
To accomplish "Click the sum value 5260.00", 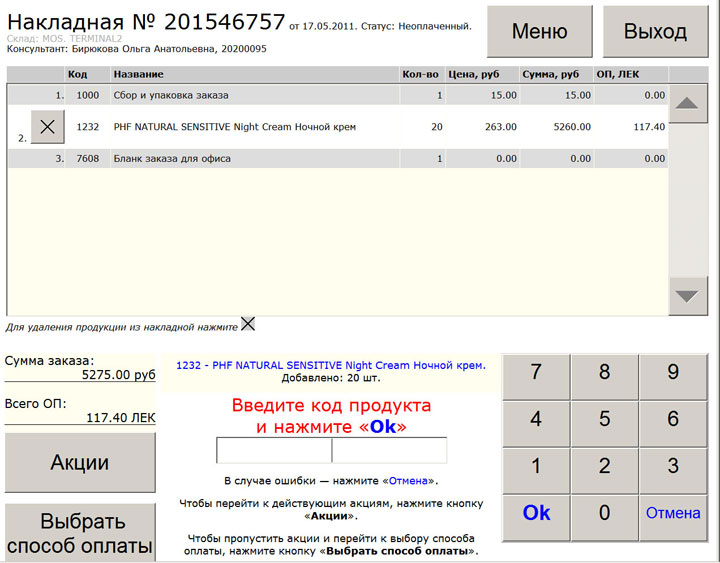I will (572, 127).
